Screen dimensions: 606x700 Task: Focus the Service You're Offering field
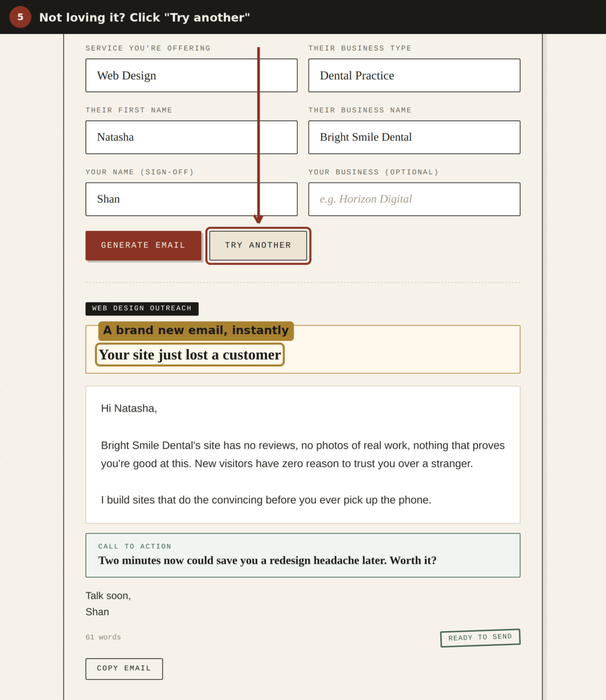click(191, 75)
